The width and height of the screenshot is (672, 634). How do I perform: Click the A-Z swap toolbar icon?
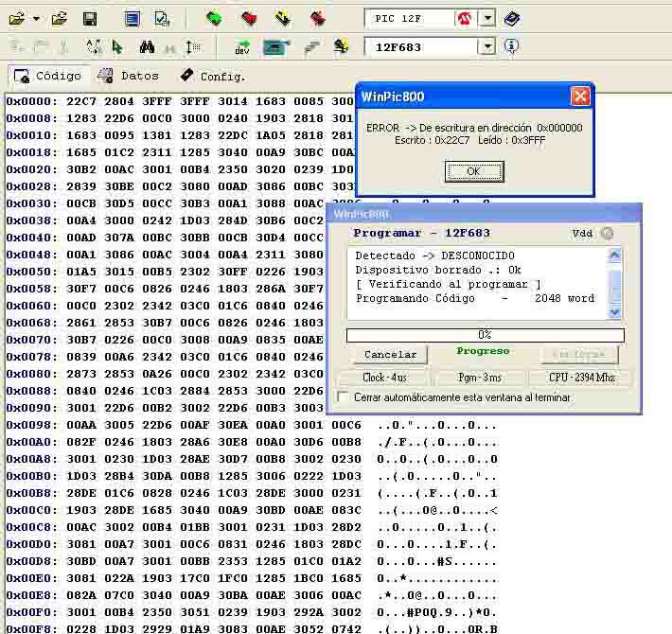click(93, 46)
